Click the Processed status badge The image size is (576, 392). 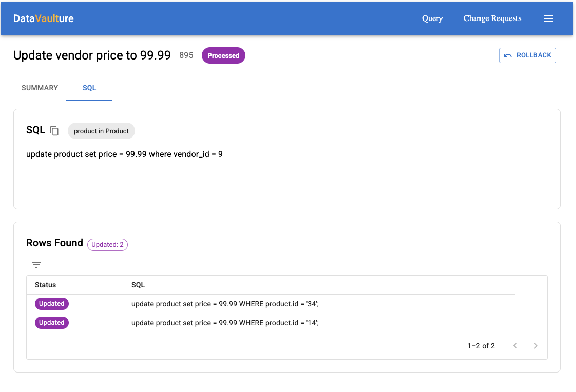tap(223, 55)
